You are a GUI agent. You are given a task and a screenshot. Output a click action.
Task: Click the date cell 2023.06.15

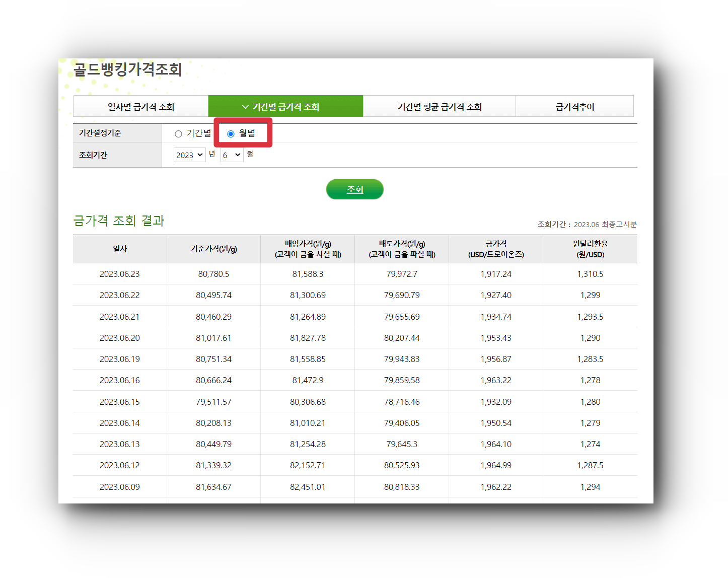(120, 402)
